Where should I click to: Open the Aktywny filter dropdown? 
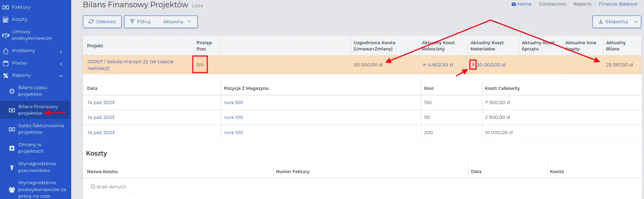click(177, 22)
